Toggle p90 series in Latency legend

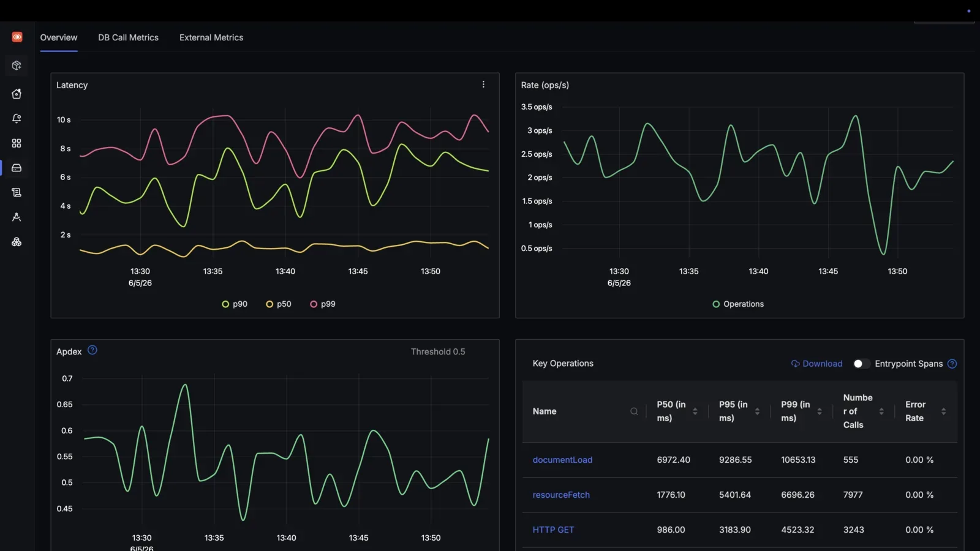coord(235,304)
